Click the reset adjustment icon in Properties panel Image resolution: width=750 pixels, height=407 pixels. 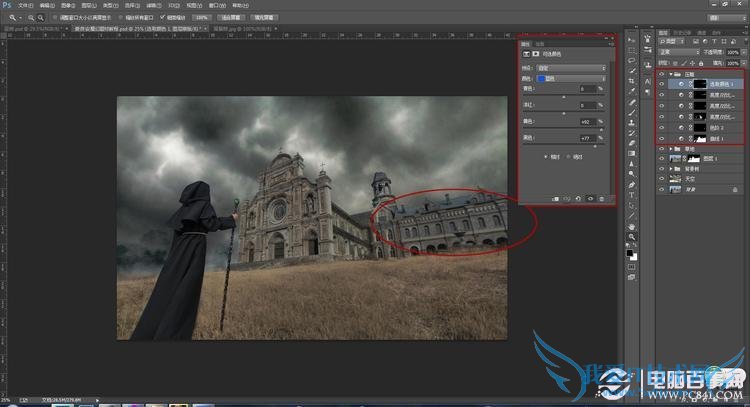578,198
